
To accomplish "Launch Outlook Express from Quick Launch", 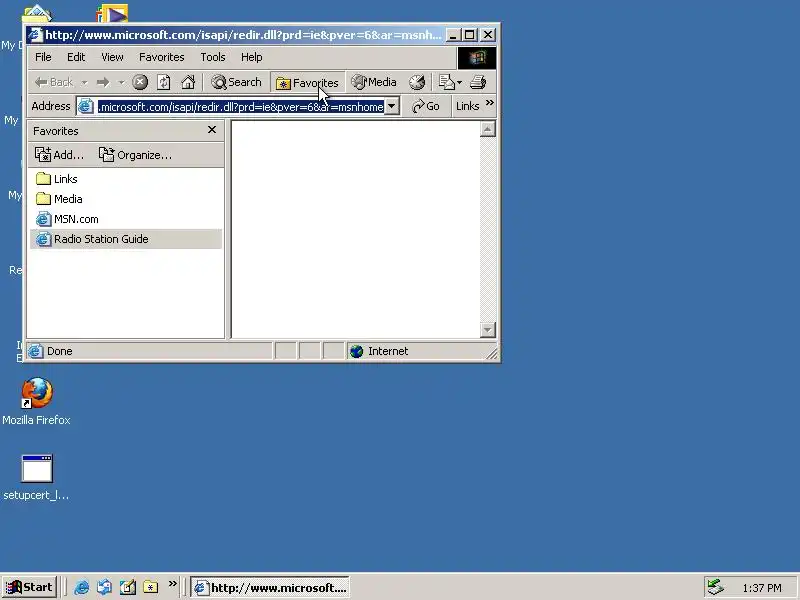I will pos(105,587).
